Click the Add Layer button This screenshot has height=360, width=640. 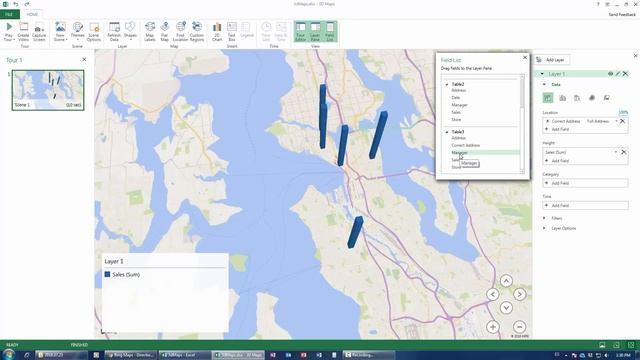(551, 60)
